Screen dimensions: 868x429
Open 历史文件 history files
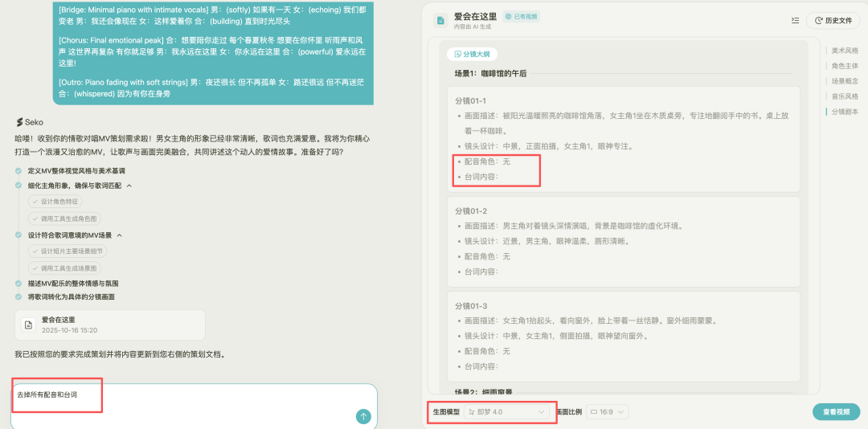click(x=833, y=20)
